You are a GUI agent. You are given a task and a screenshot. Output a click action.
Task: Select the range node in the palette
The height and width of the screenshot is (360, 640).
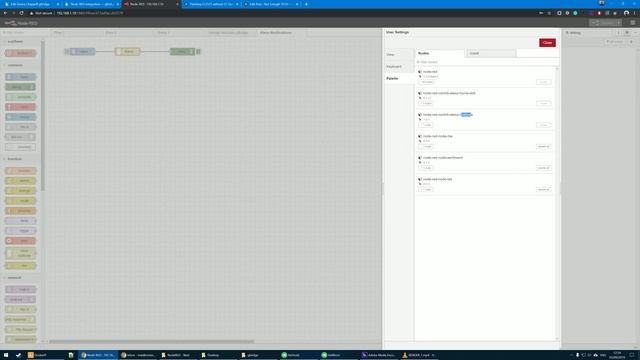(x=20, y=201)
